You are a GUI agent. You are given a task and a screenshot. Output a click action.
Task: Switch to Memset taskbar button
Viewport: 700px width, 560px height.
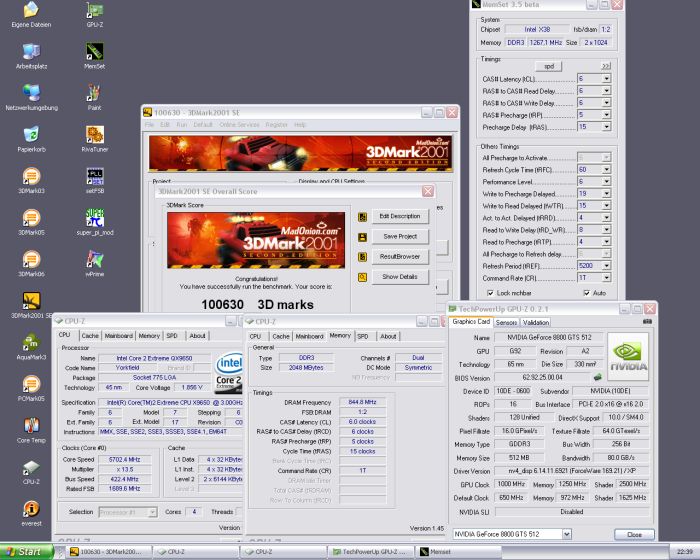[x=457, y=552]
